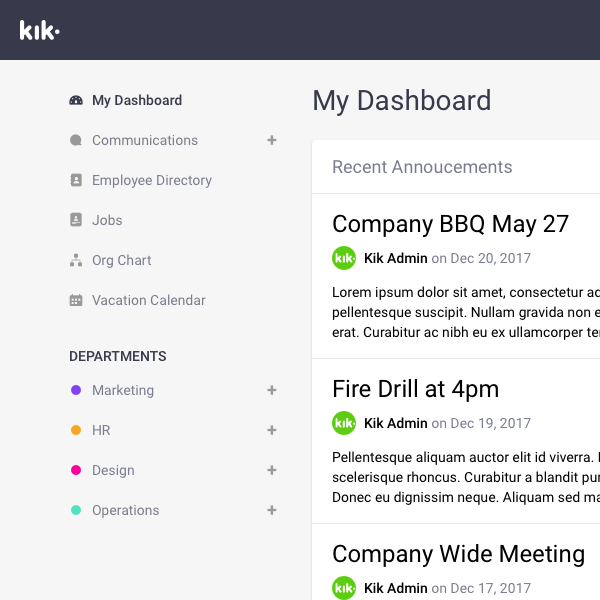The image size is (600, 600).
Task: Click the Vacation Calendar icon
Action: click(x=76, y=300)
